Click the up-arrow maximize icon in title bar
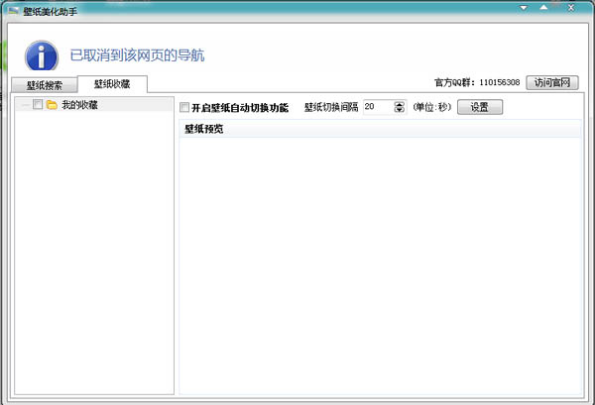 pos(544,7)
